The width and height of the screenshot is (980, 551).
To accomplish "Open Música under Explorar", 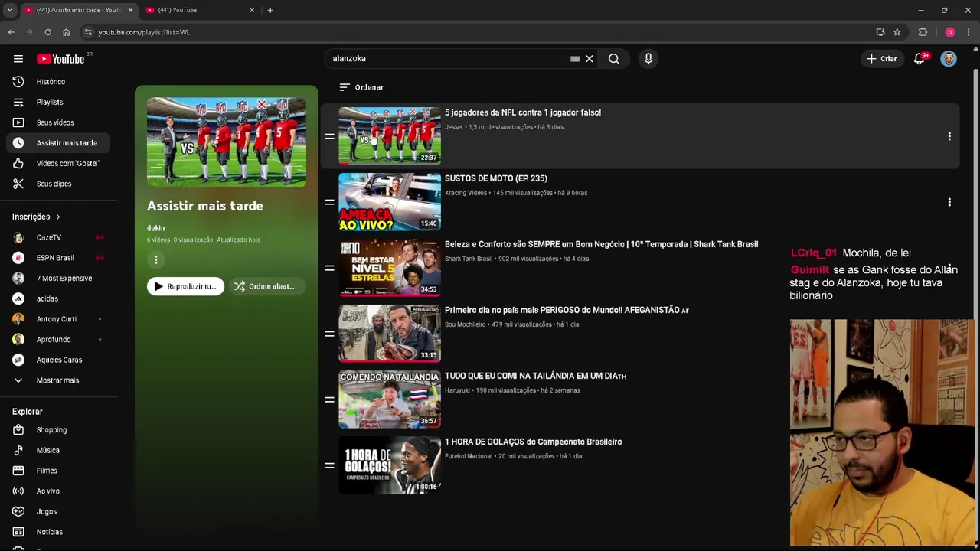I will tap(59, 450).
